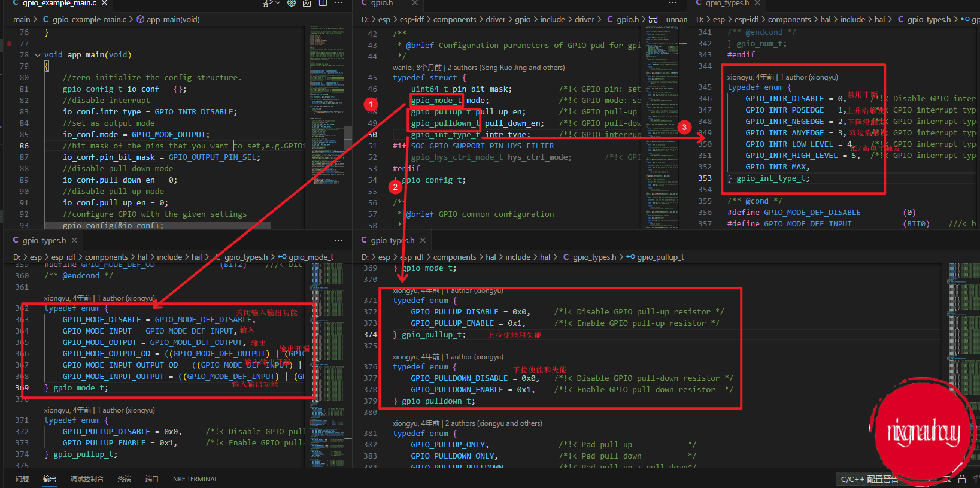Open the C/C++ 配置警告 output channel dropdown

[x=869, y=479]
